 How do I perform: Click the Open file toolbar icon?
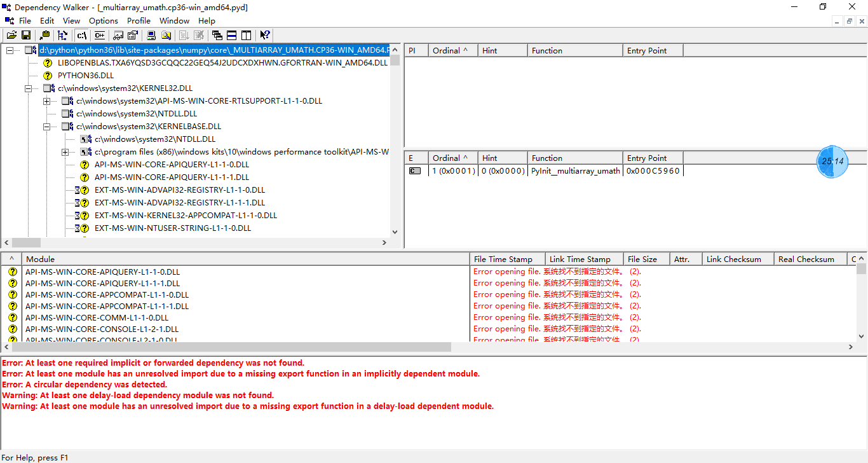[11, 36]
